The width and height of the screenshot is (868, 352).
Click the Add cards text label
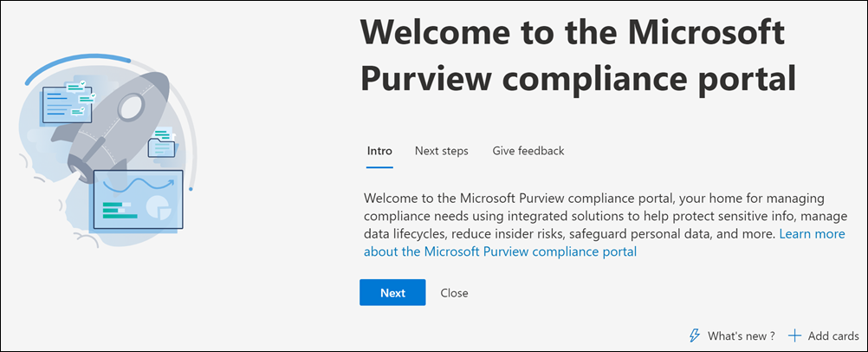coord(833,336)
